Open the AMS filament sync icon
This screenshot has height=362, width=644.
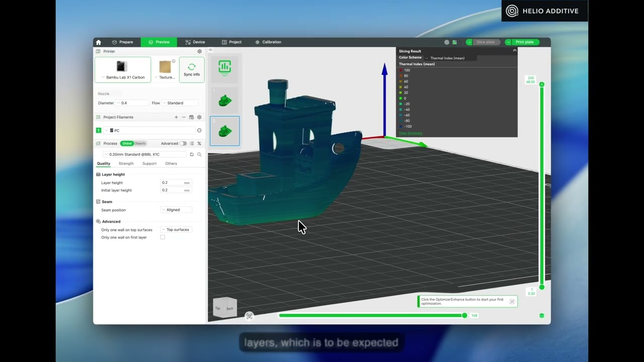[x=191, y=117]
